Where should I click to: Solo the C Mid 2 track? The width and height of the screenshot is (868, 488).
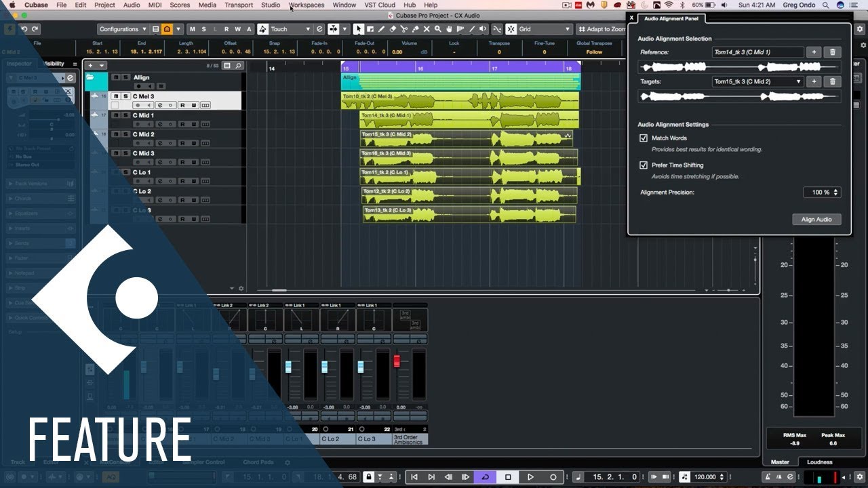point(125,134)
